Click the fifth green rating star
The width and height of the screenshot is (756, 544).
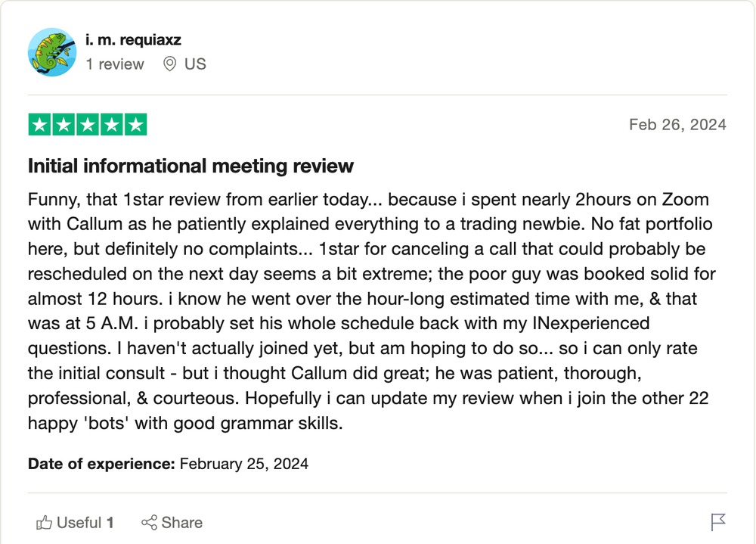(136, 125)
